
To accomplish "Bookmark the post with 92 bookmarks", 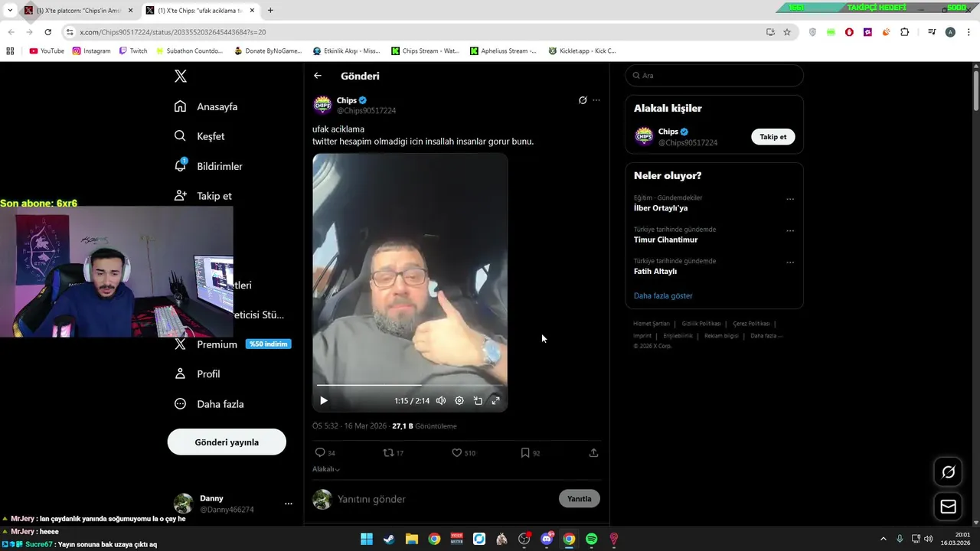I will [x=530, y=453].
